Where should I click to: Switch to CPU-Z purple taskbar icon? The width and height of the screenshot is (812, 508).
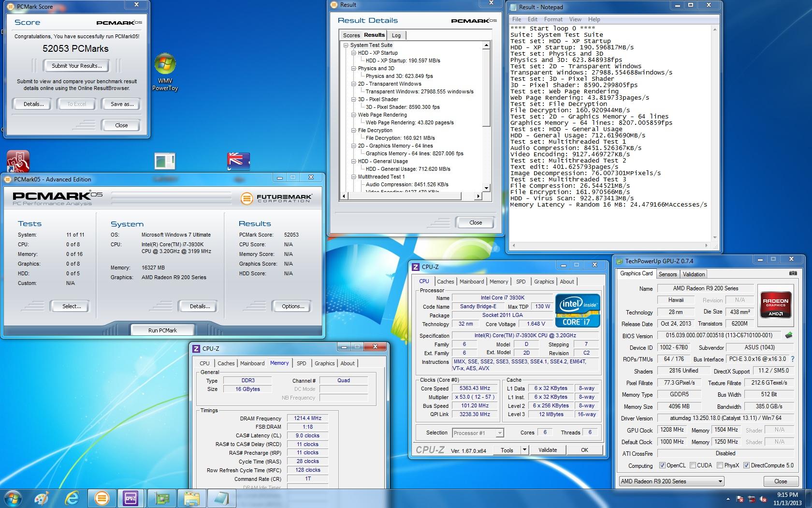pos(130,498)
